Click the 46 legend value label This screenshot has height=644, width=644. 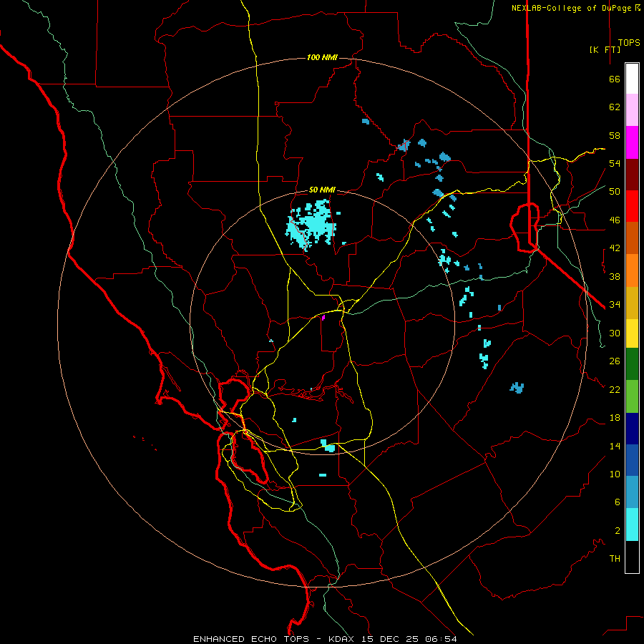pyautogui.click(x=615, y=220)
